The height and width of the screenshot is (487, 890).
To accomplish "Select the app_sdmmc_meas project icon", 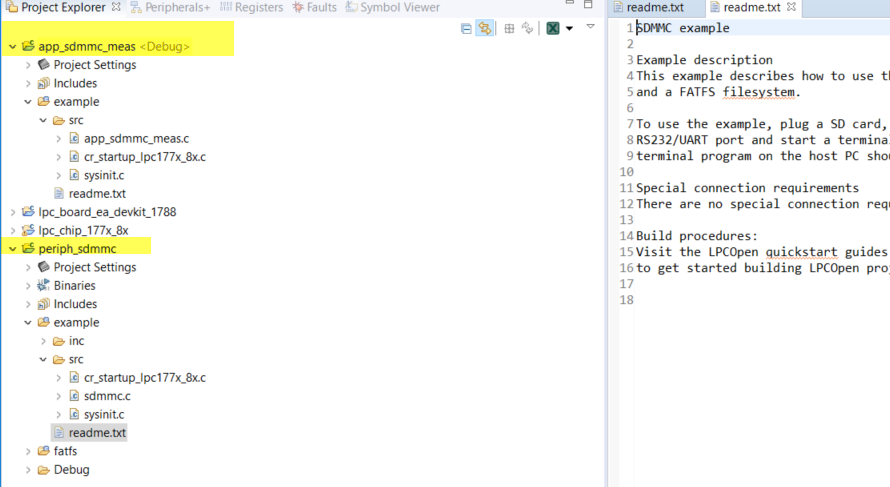I will pyautogui.click(x=28, y=46).
